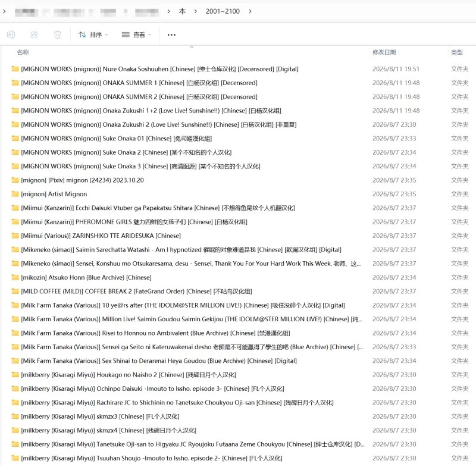Click the Share toolbar icon
The height and width of the screenshot is (470, 476).
(35, 35)
